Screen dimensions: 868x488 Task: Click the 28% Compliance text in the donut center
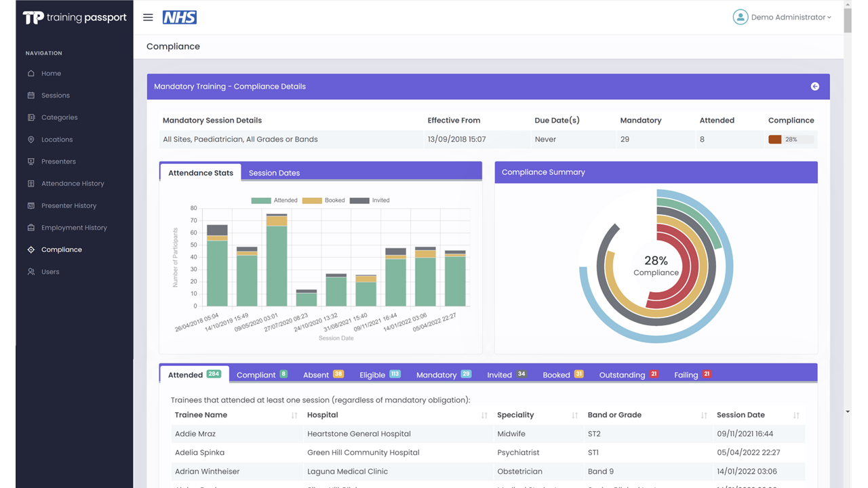(656, 266)
